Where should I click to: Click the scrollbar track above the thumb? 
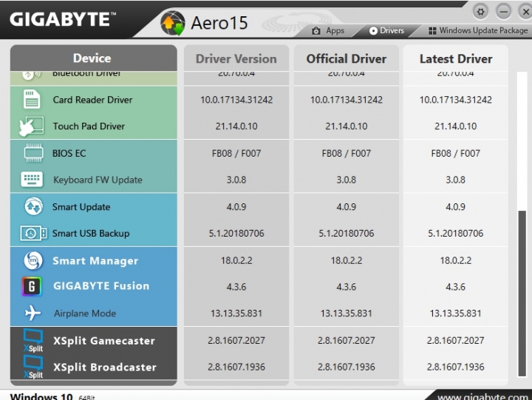point(522,141)
